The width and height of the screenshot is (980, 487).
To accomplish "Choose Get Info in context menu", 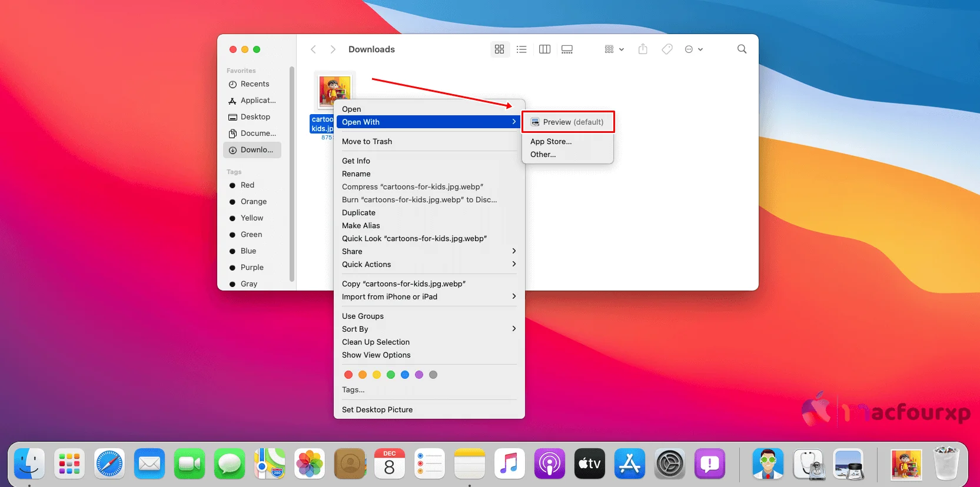I will pyautogui.click(x=429, y=161).
